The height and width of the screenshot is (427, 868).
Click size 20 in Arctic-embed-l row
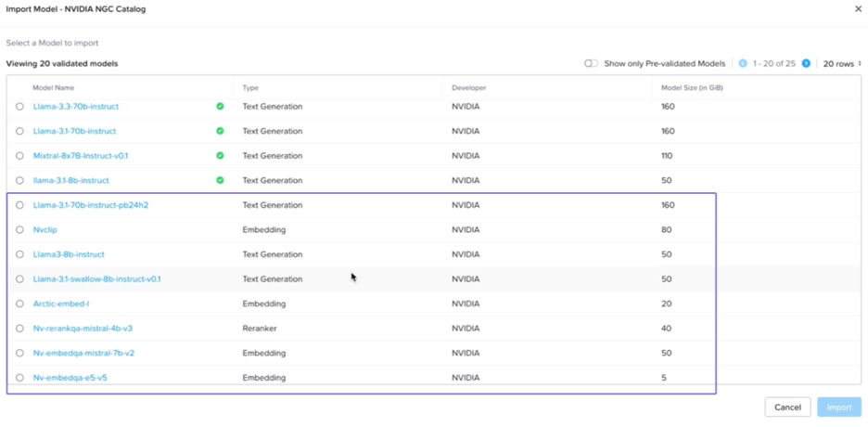click(667, 304)
